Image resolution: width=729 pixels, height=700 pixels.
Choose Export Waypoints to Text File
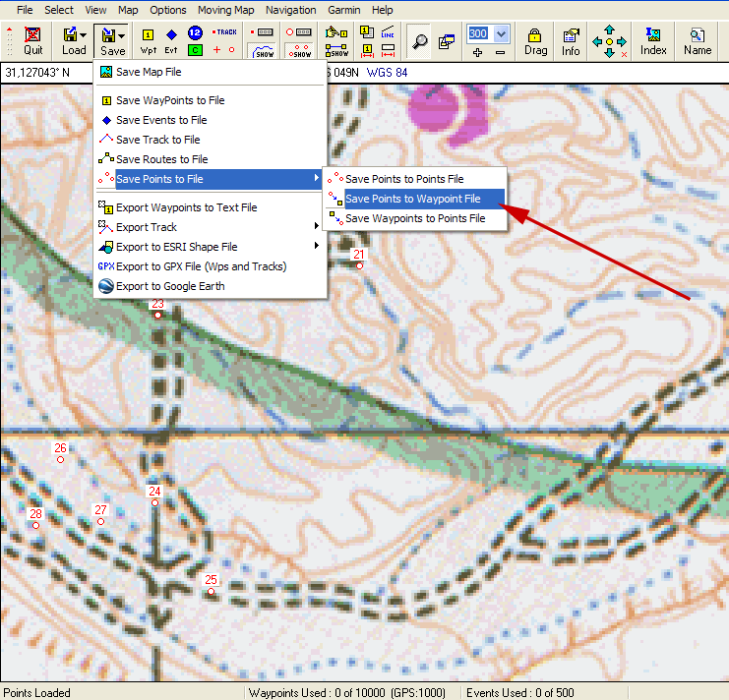click(211, 207)
